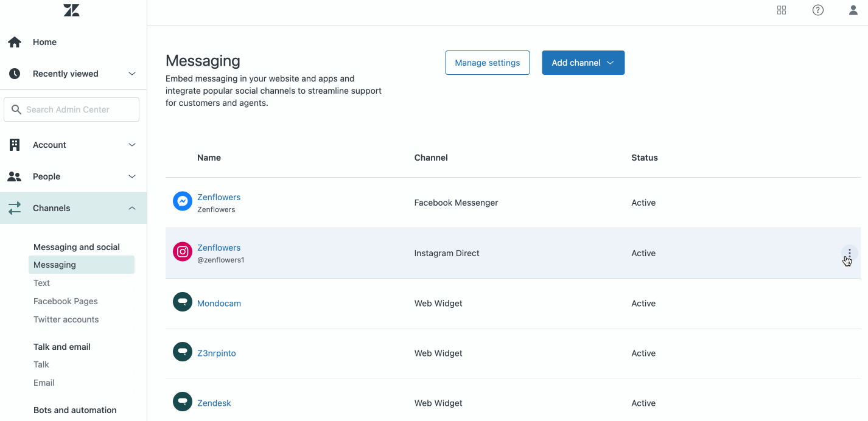Collapse the Channels section chevron
Viewport: 868px width, 421px height.
(x=132, y=208)
